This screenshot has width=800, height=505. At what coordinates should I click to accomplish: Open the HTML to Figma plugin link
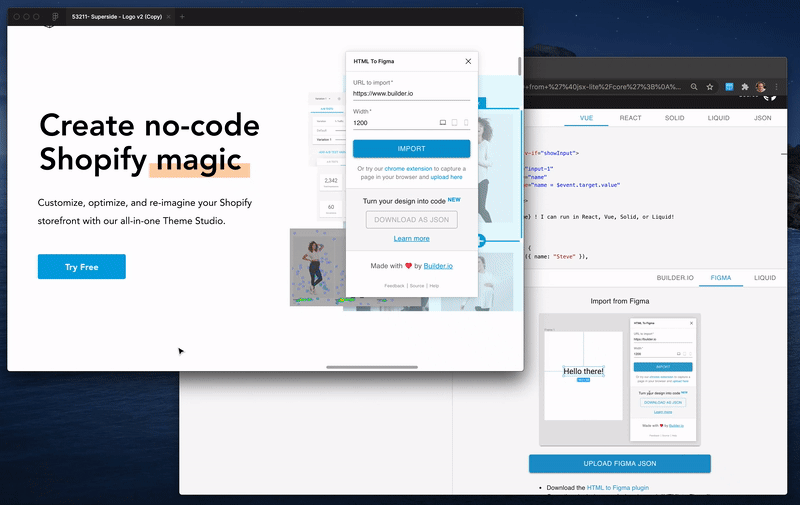618,488
